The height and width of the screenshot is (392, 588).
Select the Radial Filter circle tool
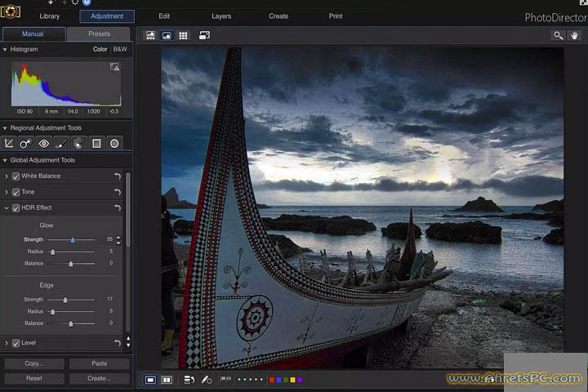click(x=114, y=143)
